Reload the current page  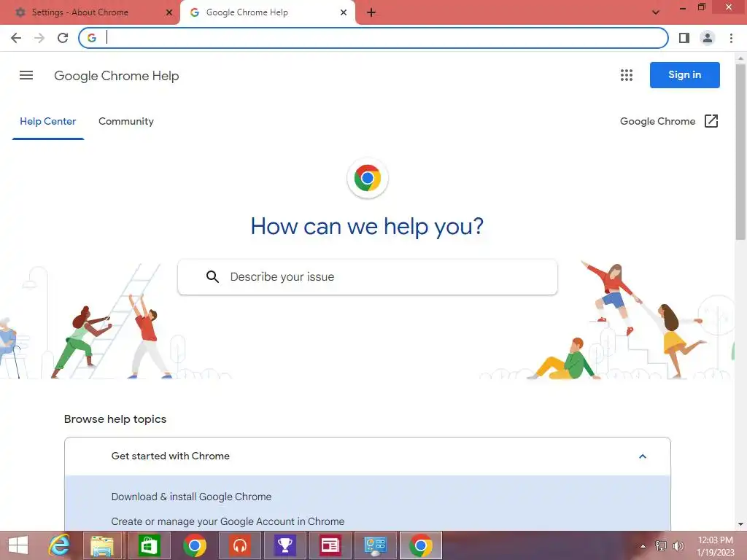coord(63,38)
